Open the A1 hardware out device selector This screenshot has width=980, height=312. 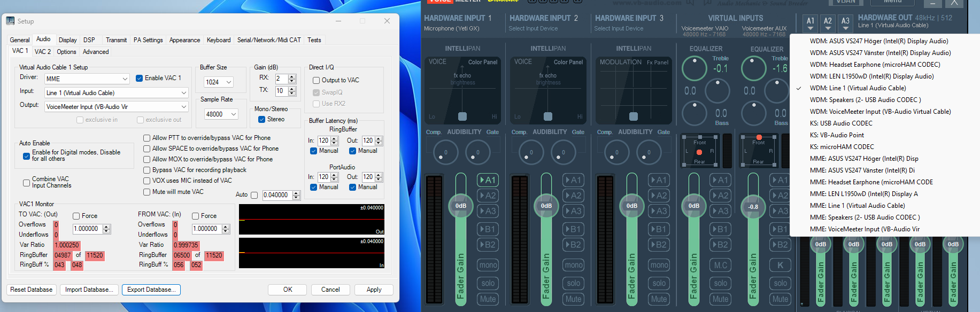coord(811,23)
